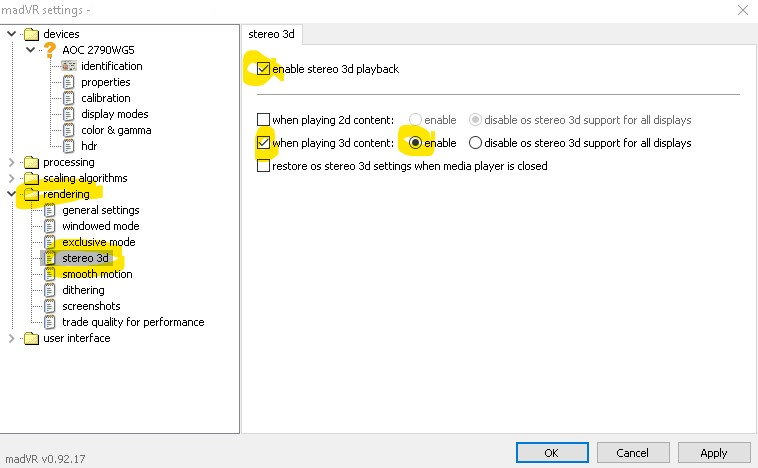Click the rendering folder icon

(x=31, y=194)
